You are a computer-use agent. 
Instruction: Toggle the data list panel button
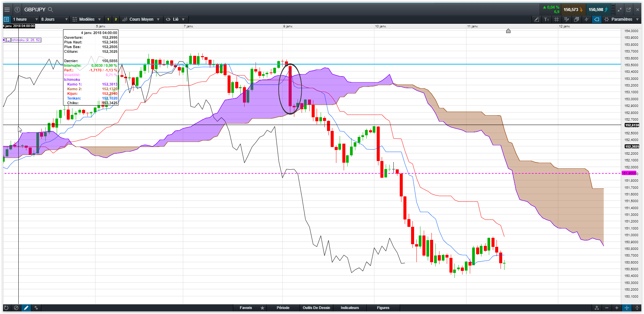click(6, 19)
